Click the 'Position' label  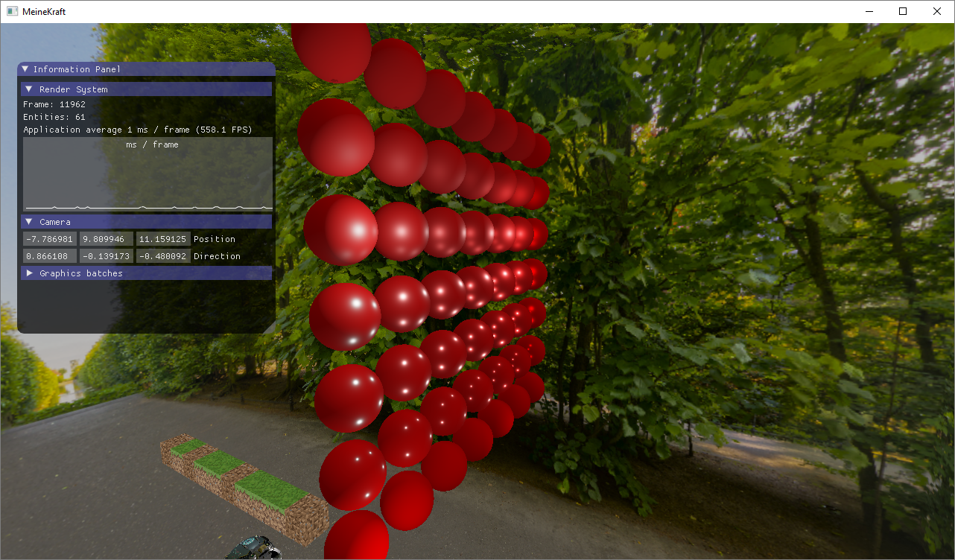215,239
